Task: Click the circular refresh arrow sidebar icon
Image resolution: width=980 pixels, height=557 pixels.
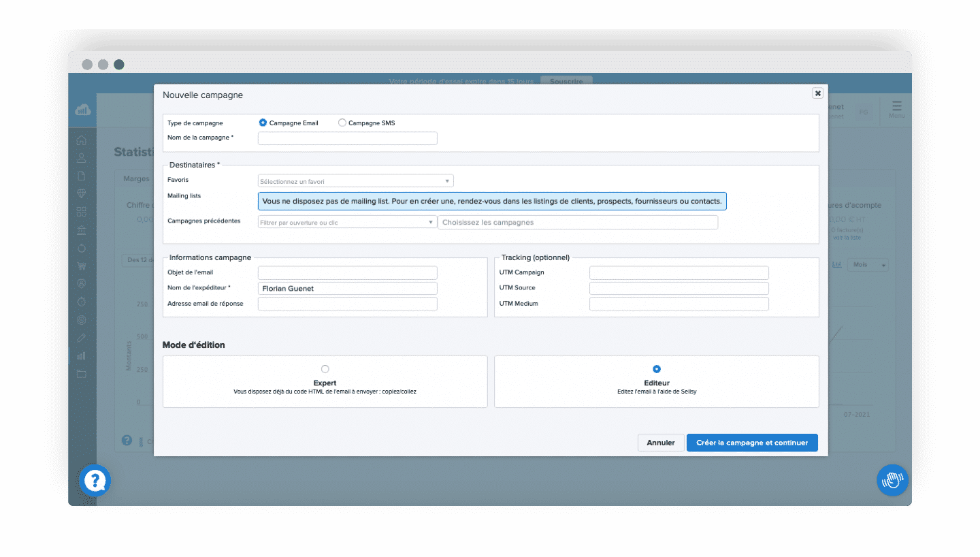Action: click(82, 248)
